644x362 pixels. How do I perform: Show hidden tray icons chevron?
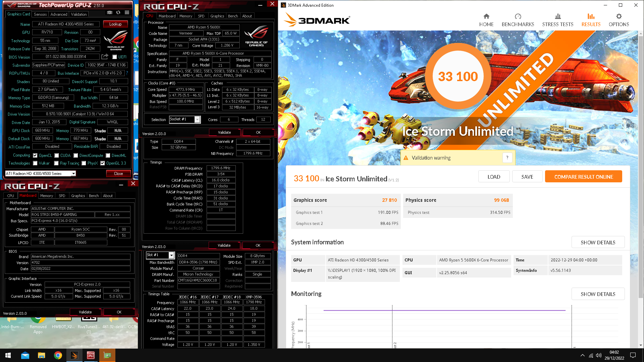(x=582, y=355)
